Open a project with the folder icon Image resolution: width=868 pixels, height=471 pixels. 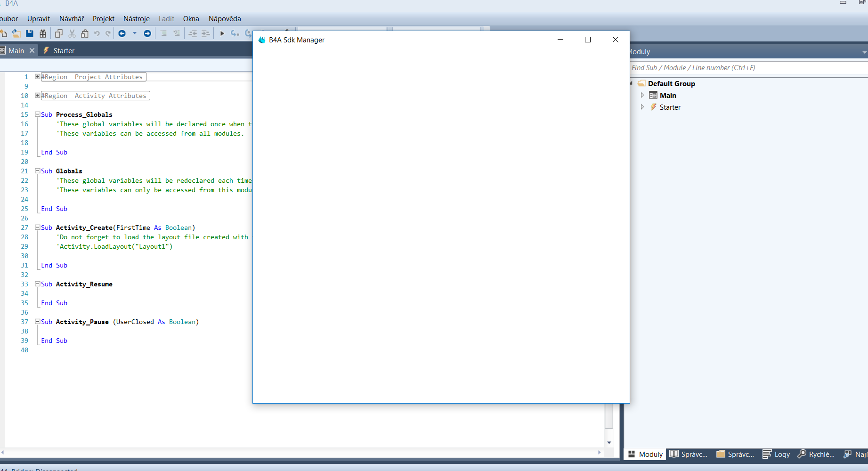click(16, 33)
